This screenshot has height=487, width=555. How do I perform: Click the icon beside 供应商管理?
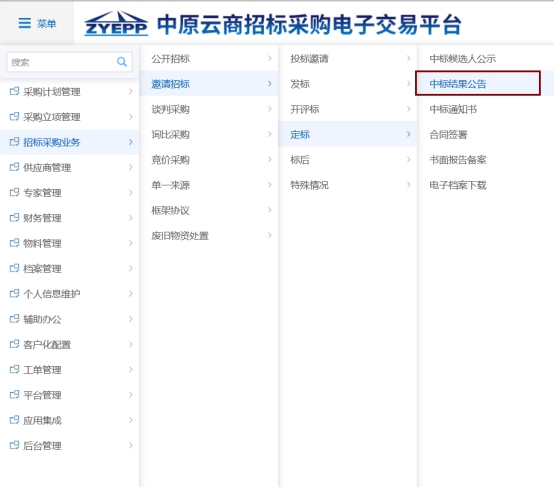click(14, 167)
